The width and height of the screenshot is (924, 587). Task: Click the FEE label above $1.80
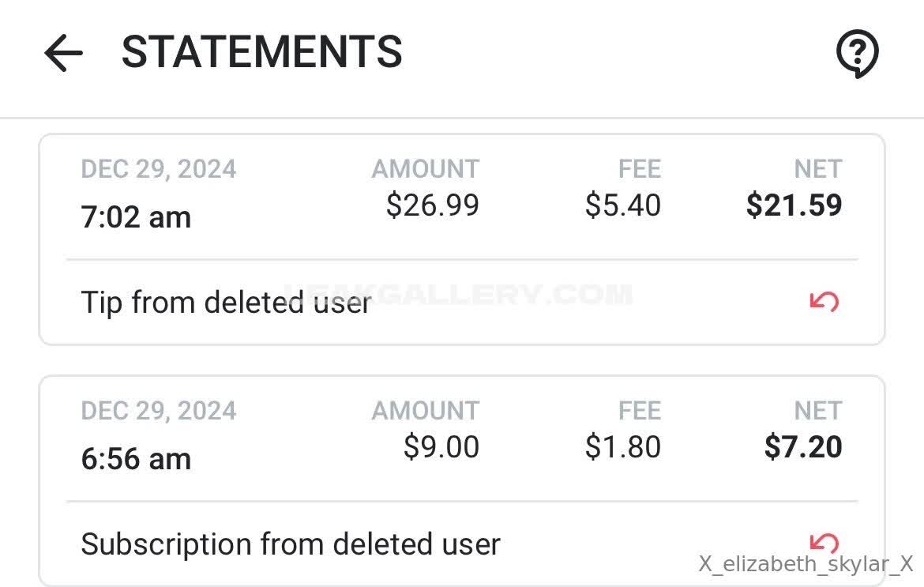(x=640, y=411)
